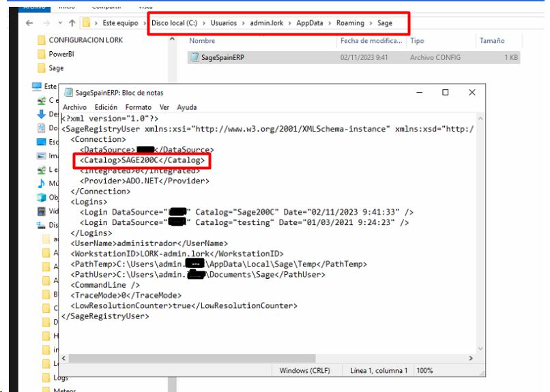Click the local disk drive icon in tree
Image resolution: width=550 pixels, height=392 pixels.
42,225
